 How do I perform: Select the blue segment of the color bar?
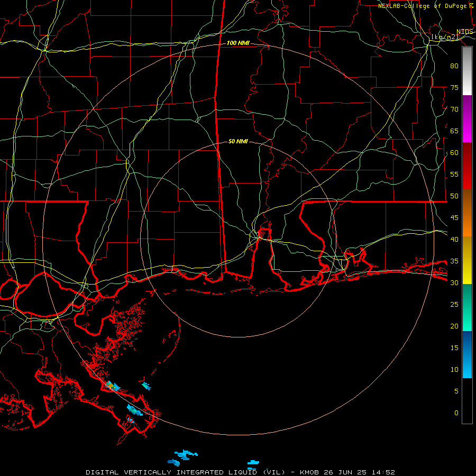[x=467, y=354]
